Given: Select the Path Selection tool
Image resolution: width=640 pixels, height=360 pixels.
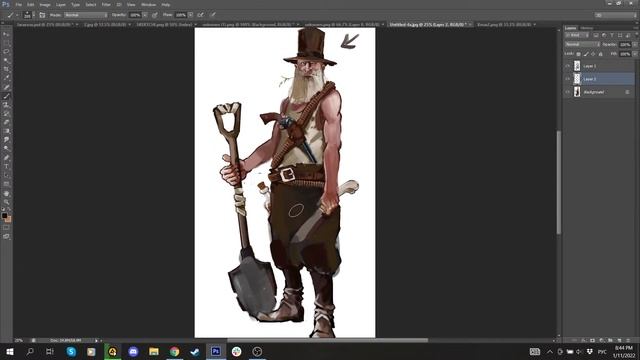Looking at the screenshot, I should coord(6,176).
